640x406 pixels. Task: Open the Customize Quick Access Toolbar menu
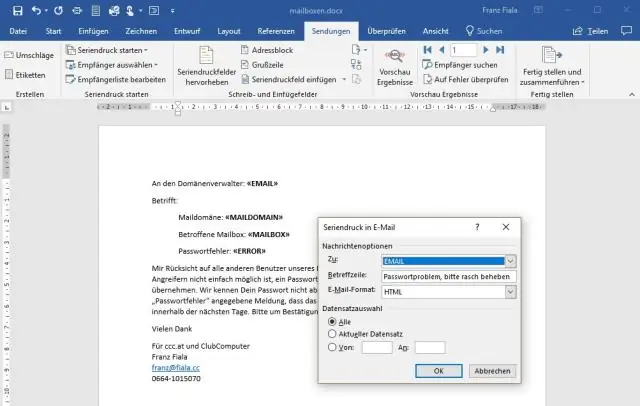(173, 11)
